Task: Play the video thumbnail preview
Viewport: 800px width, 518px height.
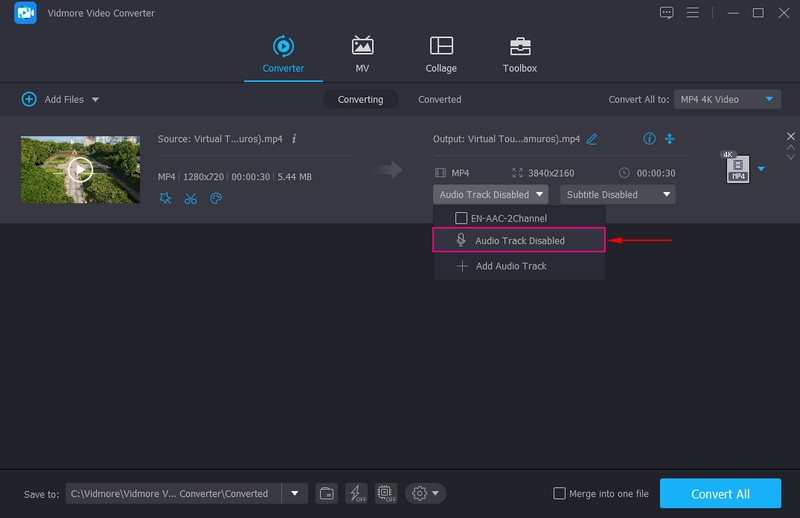Action: pos(80,169)
